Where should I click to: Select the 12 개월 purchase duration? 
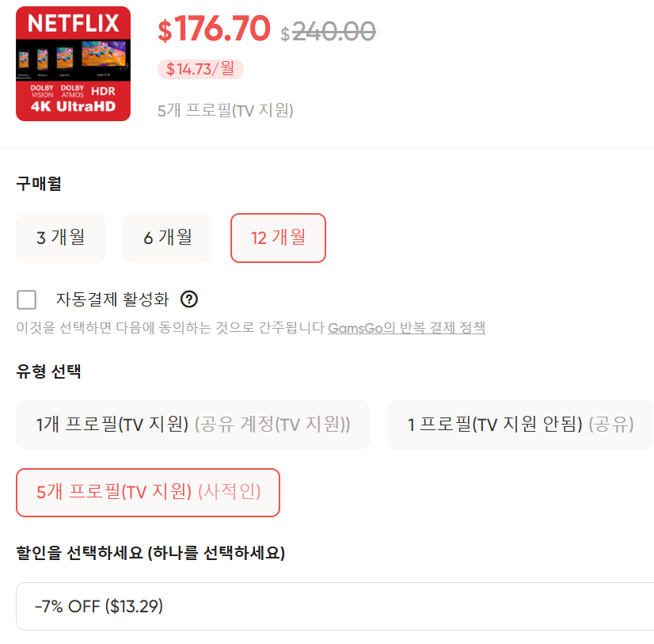278,238
